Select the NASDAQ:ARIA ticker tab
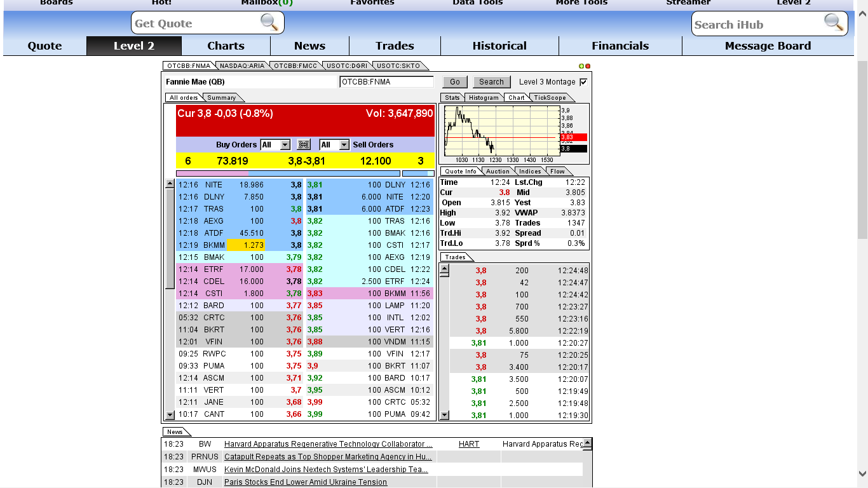Screen dimensions: 868x488 [243, 65]
